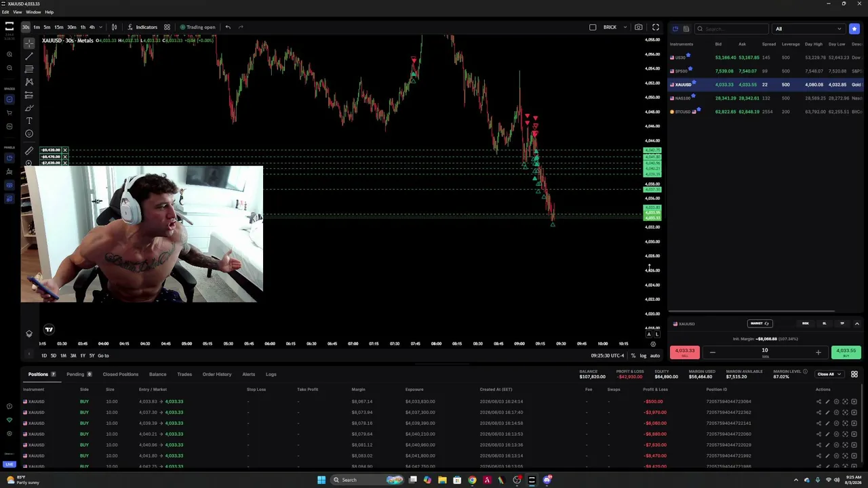
Task: Select the crosshair cursor tool
Action: click(29, 43)
